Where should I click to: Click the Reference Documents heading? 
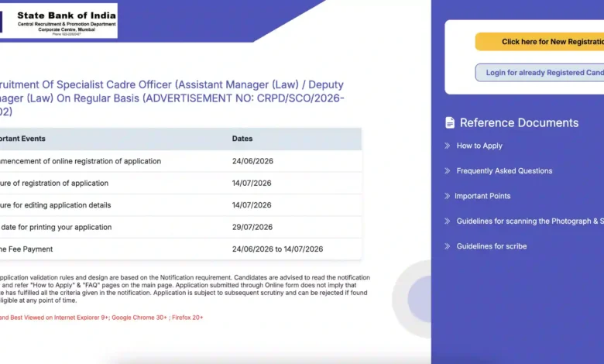[x=519, y=122]
